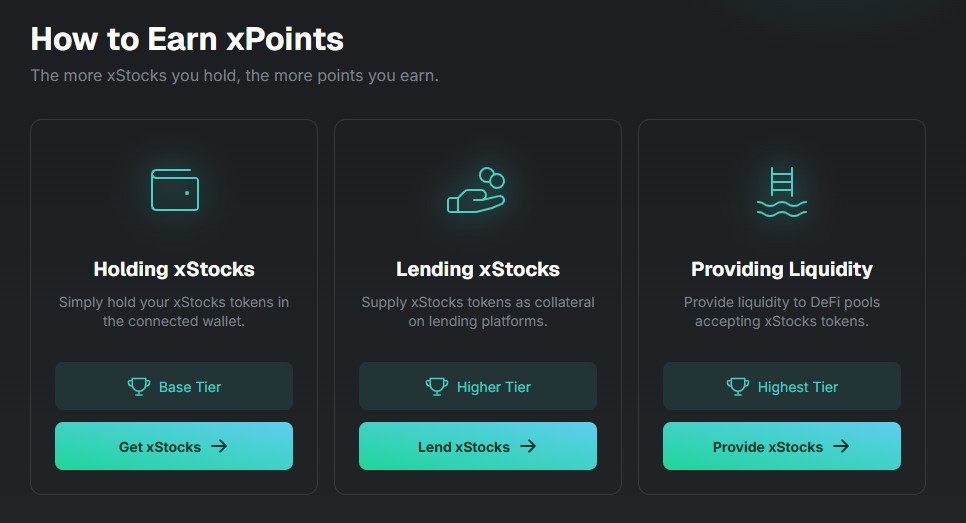966x523 pixels.
Task: Click the How to Earn xPoints heading
Action: tap(187, 39)
